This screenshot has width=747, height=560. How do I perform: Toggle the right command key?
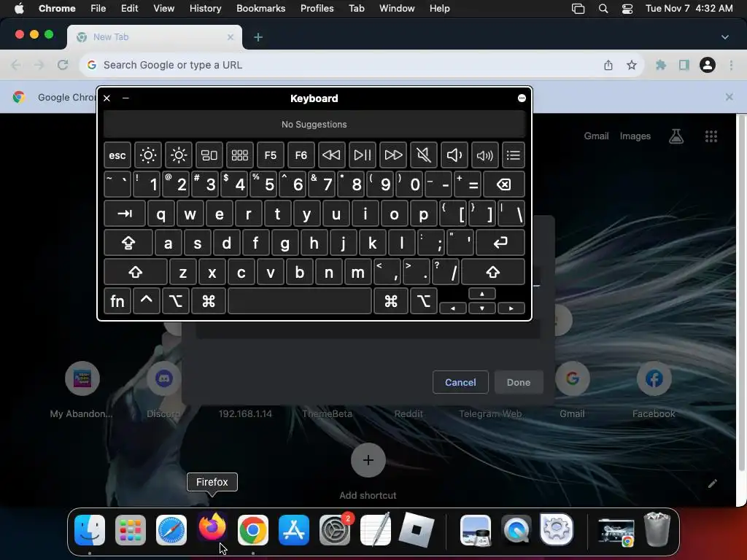point(391,301)
